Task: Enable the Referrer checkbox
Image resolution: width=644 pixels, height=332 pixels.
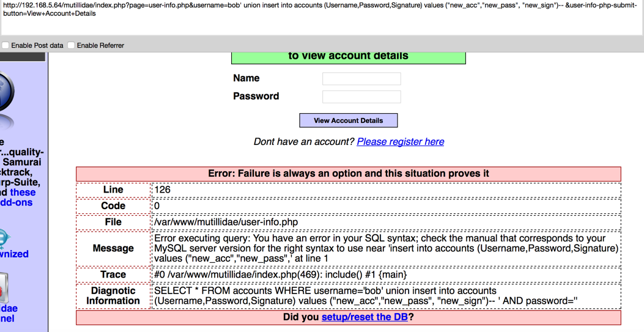Action: (71, 45)
